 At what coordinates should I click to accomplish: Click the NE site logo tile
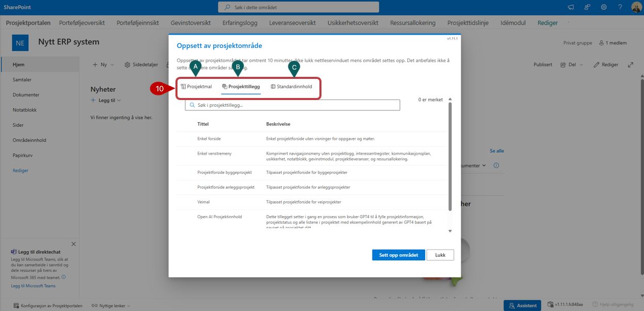(20, 43)
